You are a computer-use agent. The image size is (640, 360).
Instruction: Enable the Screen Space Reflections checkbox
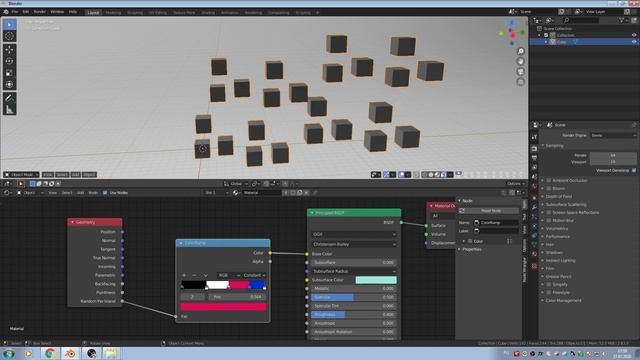(x=549, y=212)
